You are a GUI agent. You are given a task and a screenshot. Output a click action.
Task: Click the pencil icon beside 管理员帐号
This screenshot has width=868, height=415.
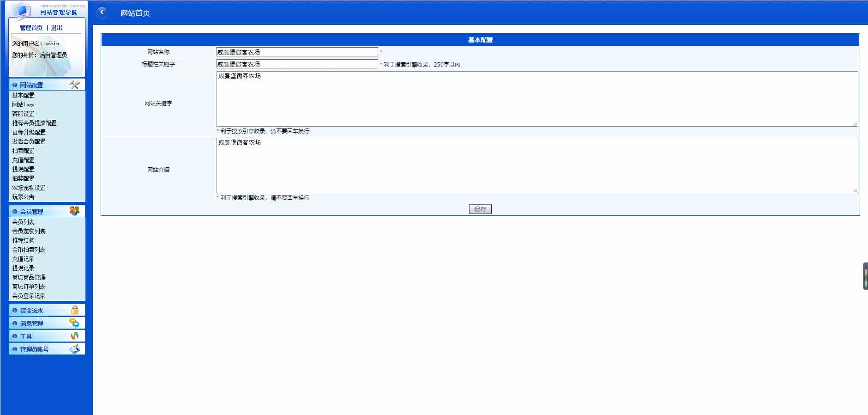(74, 348)
